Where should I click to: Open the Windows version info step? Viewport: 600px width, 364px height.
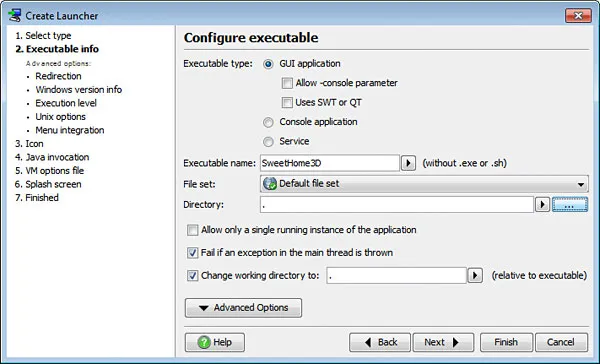coord(79,90)
